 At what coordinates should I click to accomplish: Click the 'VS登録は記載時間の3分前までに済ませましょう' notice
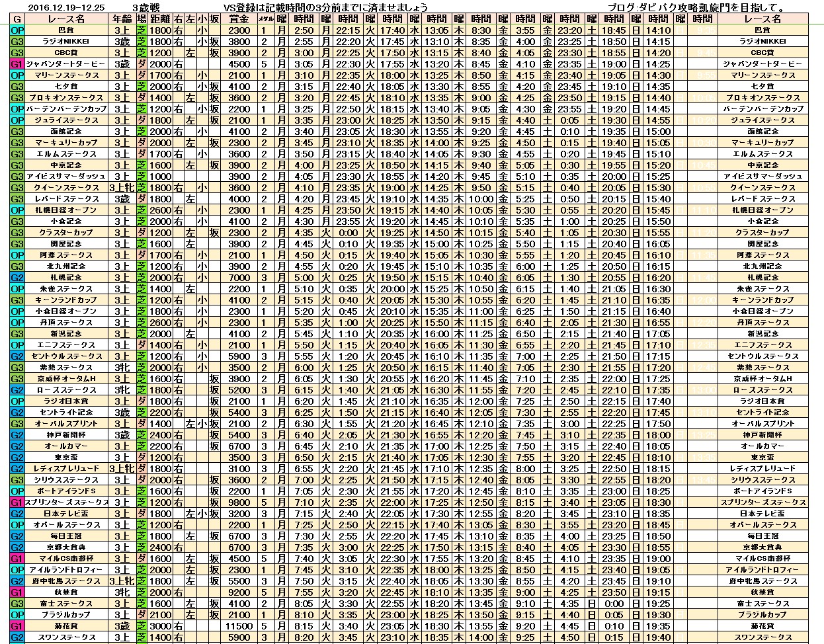point(325,7)
